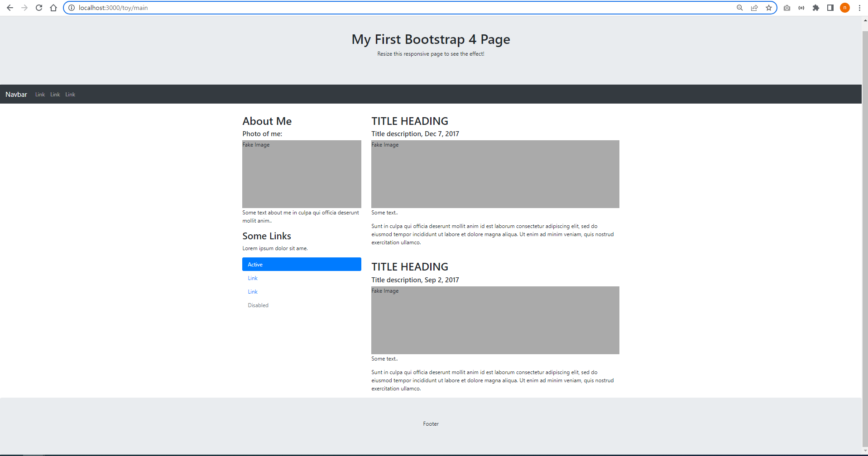Click the first Link under Active pill
This screenshot has height=456, width=868.
pos(253,278)
